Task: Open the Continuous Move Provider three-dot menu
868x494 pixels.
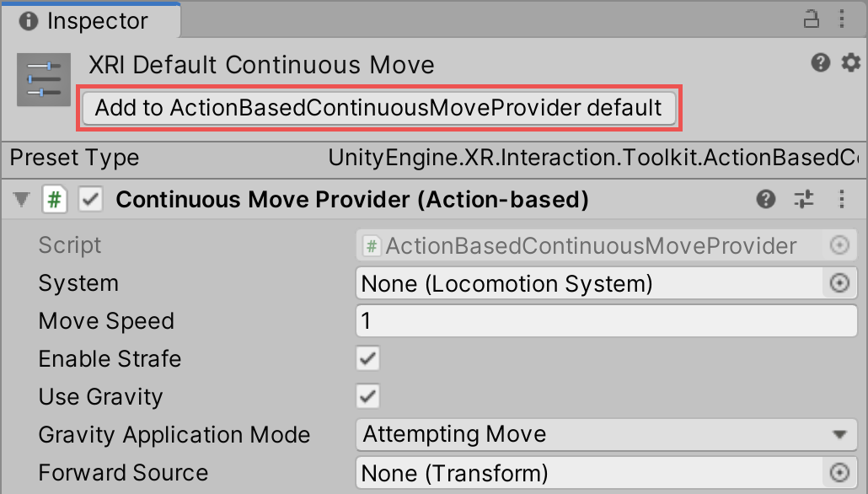Action: [842, 199]
